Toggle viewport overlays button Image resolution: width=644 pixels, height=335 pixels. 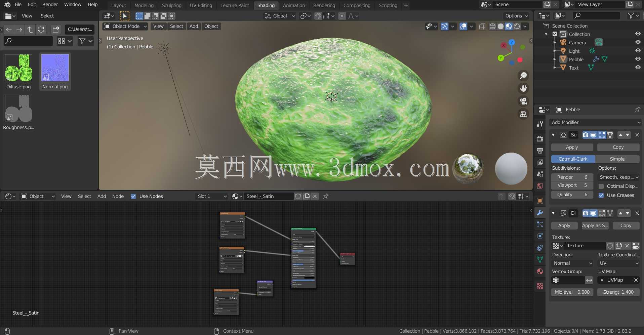coord(463,26)
